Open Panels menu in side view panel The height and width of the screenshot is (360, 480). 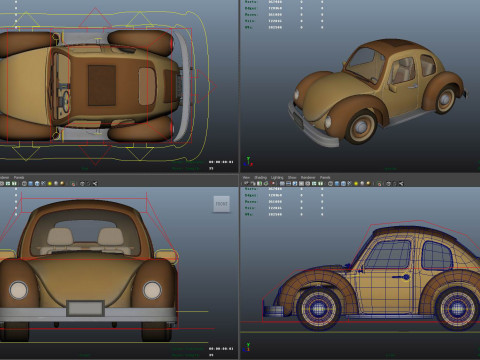click(325, 178)
